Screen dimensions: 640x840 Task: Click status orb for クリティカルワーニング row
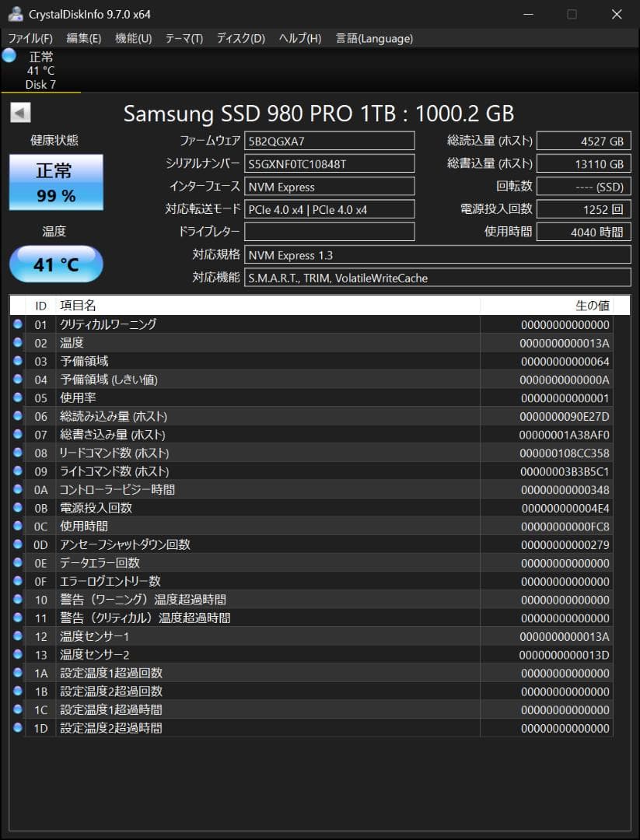[x=18, y=324]
